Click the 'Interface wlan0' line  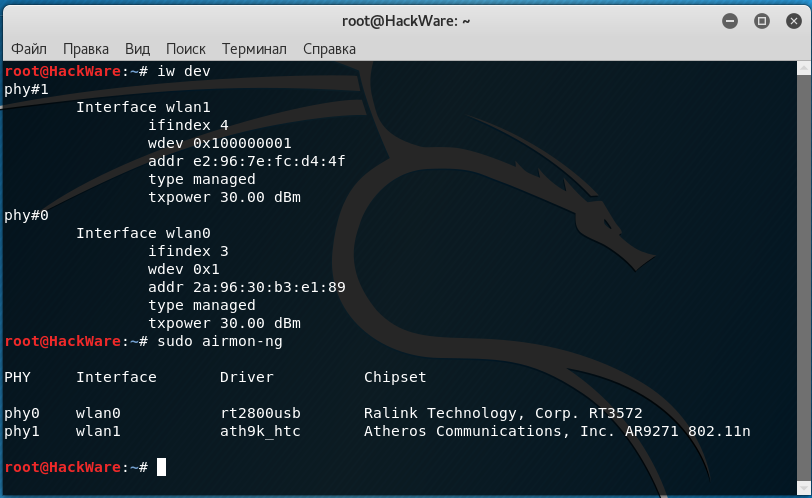click(143, 233)
